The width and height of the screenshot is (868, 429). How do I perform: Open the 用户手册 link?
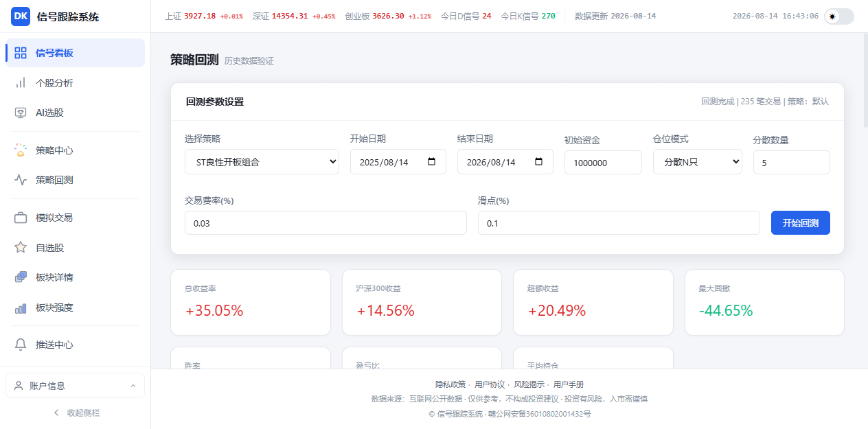tap(569, 384)
